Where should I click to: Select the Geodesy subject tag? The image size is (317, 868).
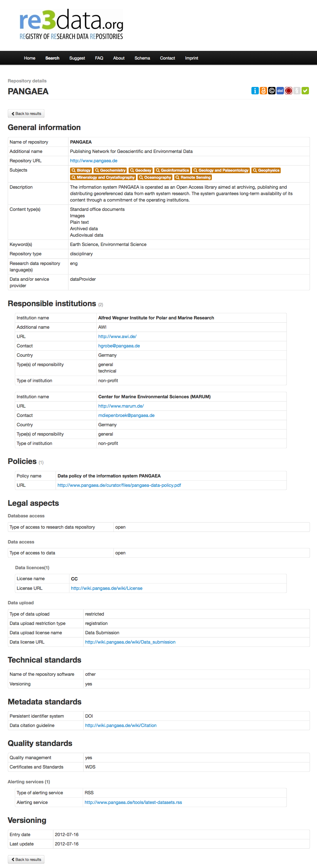140,170
